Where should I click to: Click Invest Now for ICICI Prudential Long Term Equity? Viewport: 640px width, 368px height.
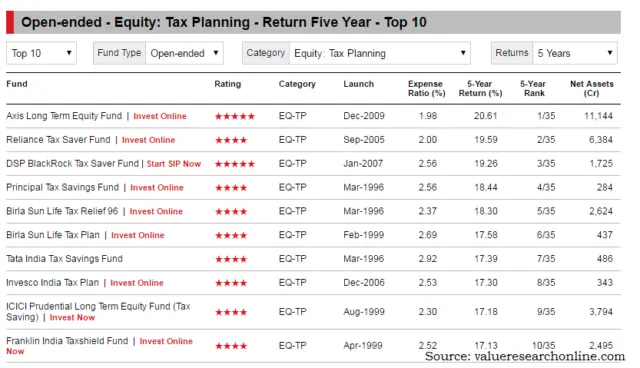72,317
